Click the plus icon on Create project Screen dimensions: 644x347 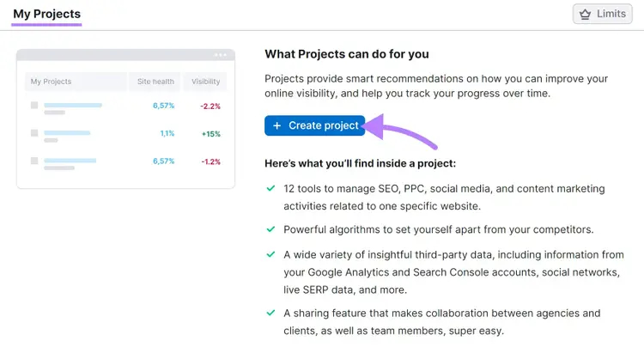tap(277, 125)
